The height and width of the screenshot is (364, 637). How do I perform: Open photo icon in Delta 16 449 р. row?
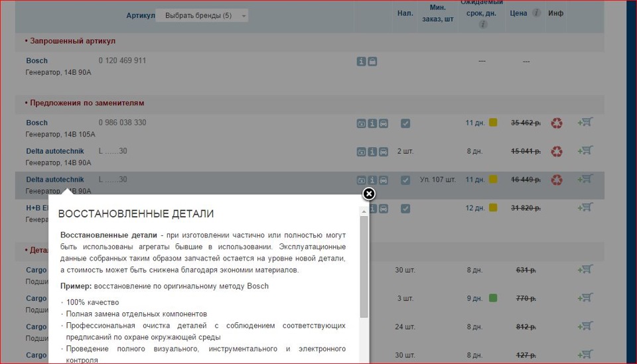tap(361, 180)
